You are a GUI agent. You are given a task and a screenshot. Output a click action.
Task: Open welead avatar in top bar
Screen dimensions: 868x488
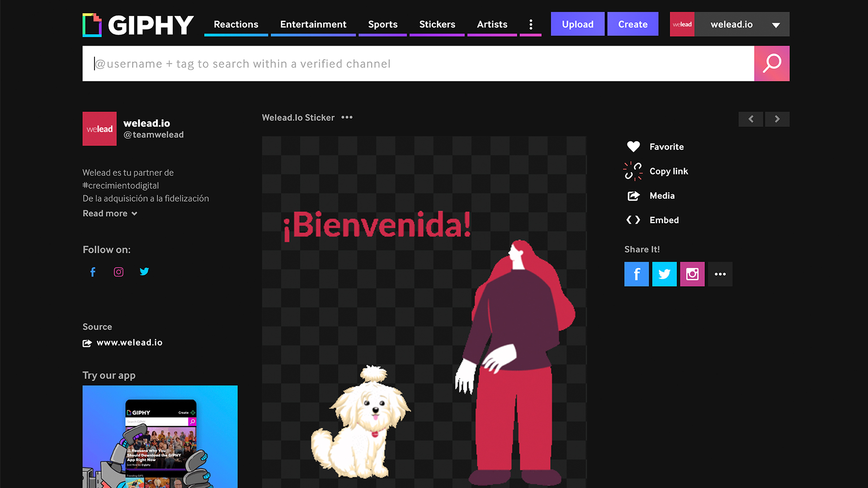[x=682, y=24]
